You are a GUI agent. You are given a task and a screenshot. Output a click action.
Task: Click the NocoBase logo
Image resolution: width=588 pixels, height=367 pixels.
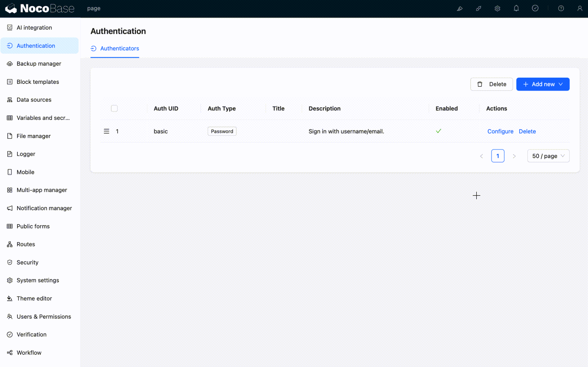click(40, 8)
